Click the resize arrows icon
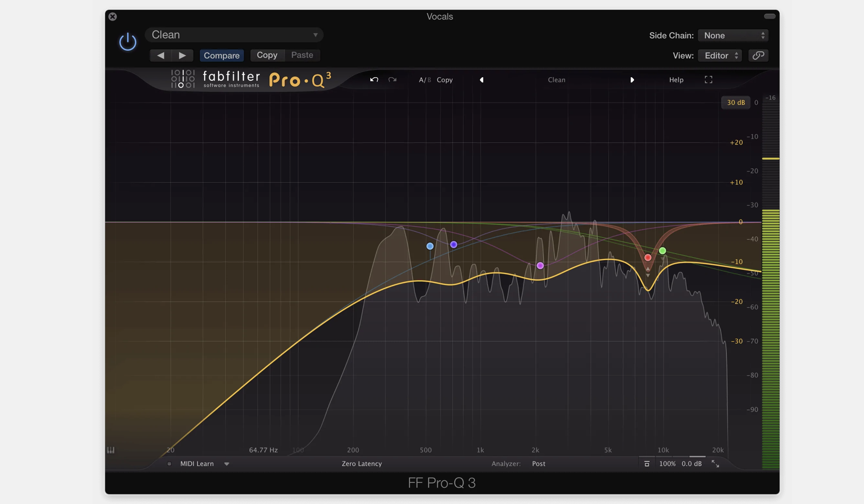Screen dimensions: 864x504 tap(715, 464)
